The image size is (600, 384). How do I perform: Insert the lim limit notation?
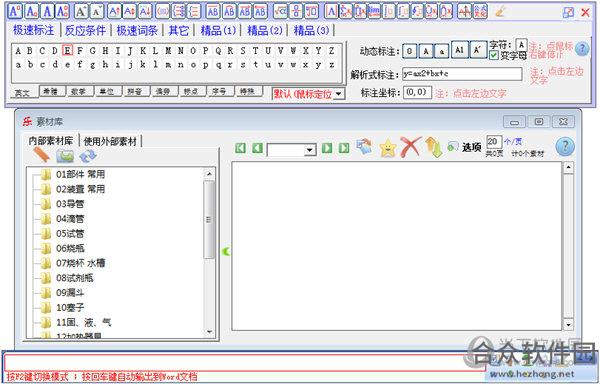pyautogui.click(x=374, y=11)
